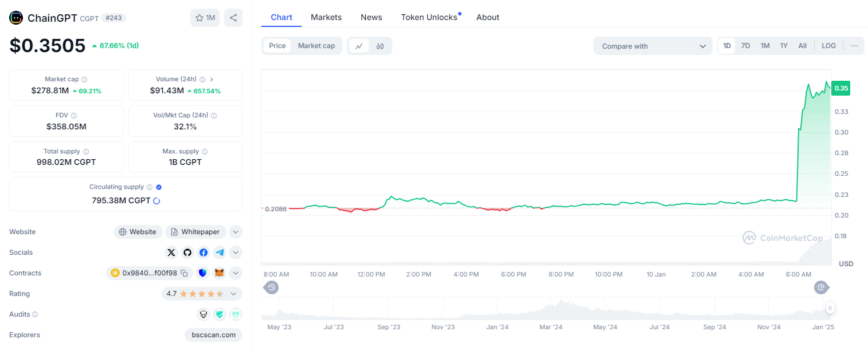Click the right timeline range handle

(x=822, y=287)
